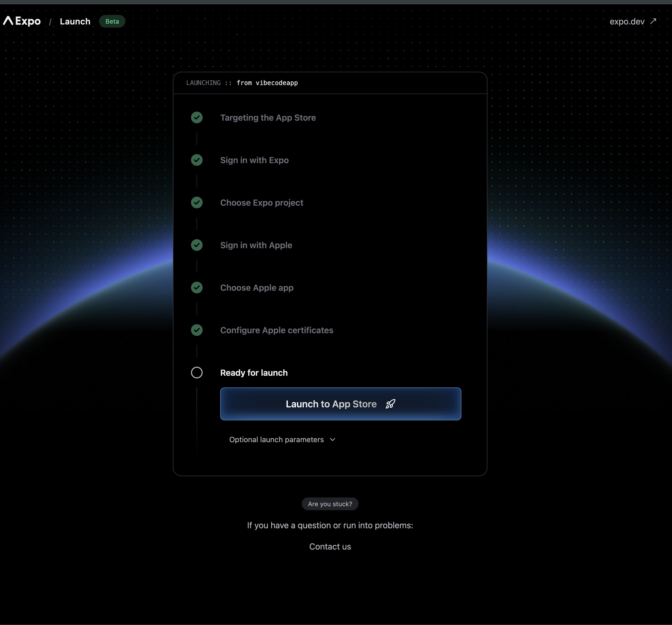Click the external link arrow beside expo.dev

(653, 21)
